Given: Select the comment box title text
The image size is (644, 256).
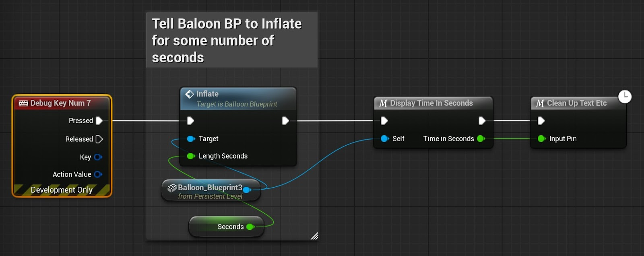Looking at the screenshot, I should [x=227, y=41].
